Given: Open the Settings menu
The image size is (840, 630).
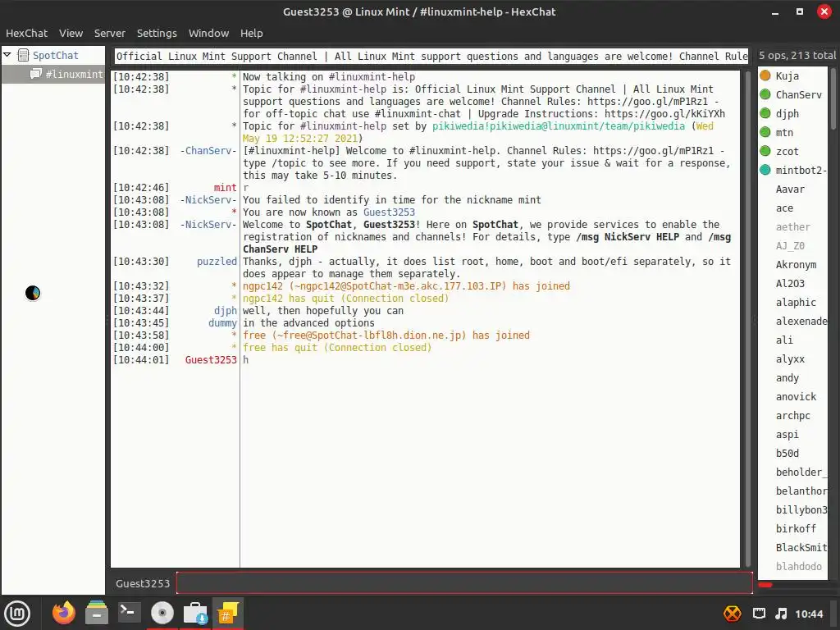Looking at the screenshot, I should tap(157, 33).
